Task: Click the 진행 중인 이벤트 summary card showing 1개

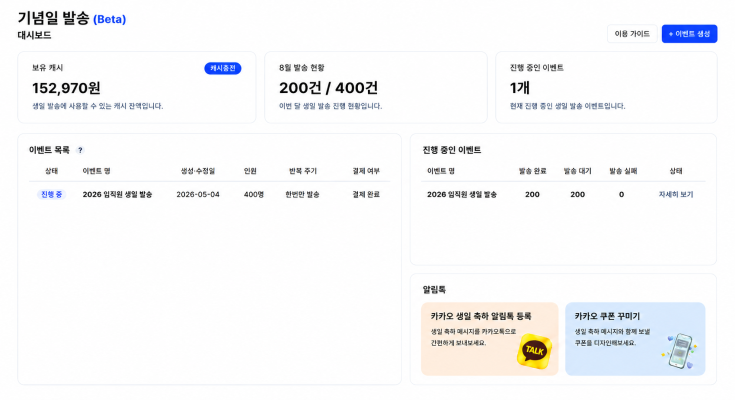Action: pyautogui.click(x=606, y=87)
